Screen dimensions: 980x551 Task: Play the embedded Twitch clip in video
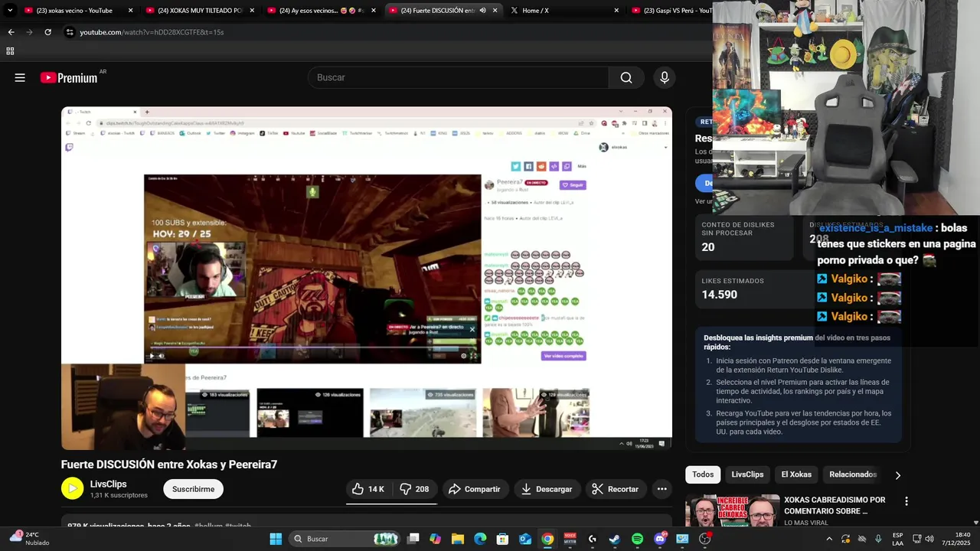[x=152, y=355]
